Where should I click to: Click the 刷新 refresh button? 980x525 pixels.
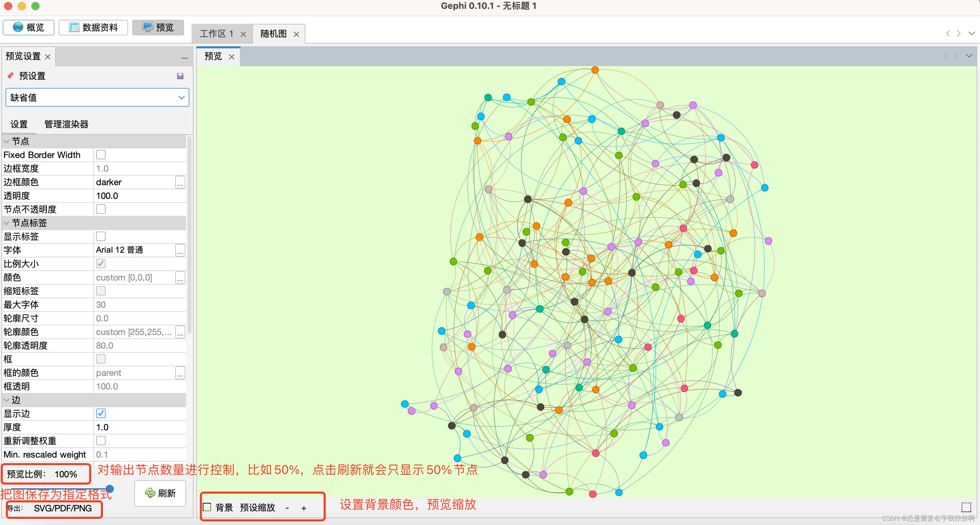[160, 493]
